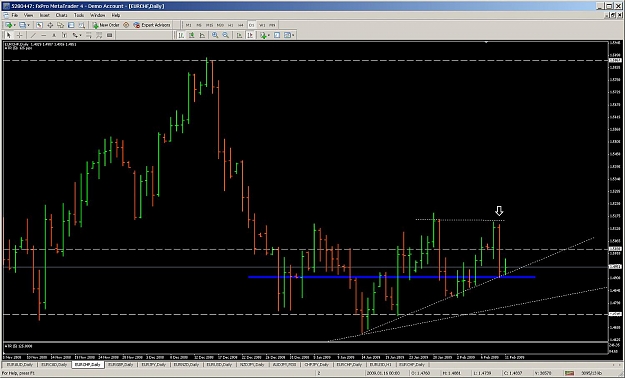Viewport: 625px width, 378px height.
Task: Select the arrow cursor tool
Action: 8,35
